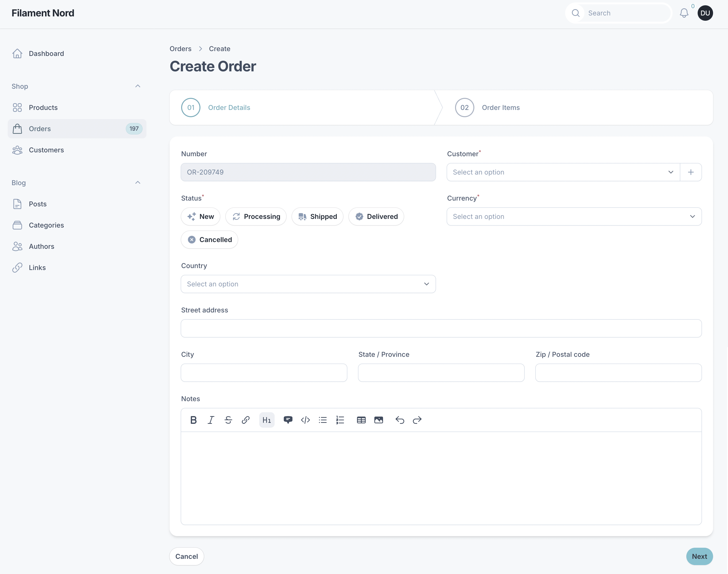Select the New status option
728x574 pixels.
click(x=200, y=216)
